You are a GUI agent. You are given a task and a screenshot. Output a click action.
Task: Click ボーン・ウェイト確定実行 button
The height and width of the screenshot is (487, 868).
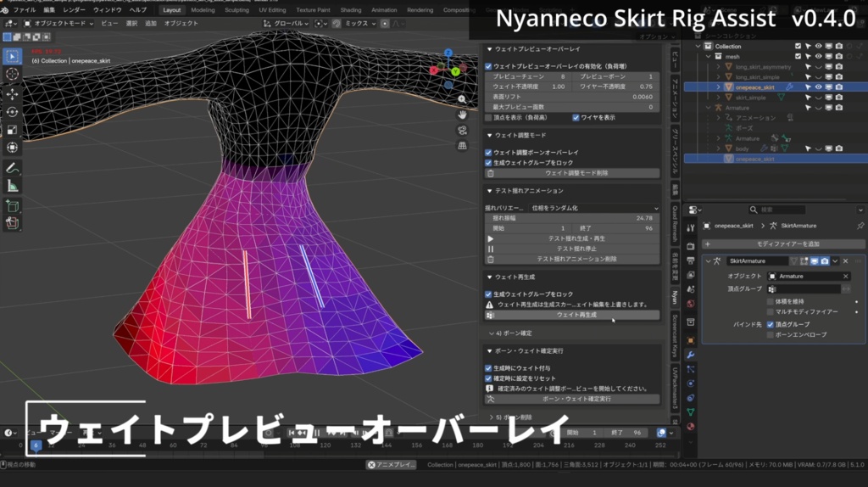point(572,399)
